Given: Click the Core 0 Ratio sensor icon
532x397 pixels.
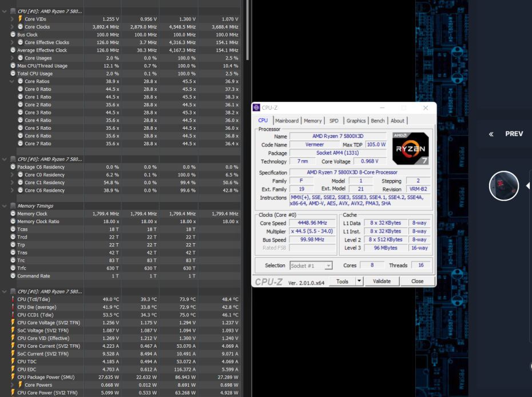Looking at the screenshot, I should [x=21, y=89].
